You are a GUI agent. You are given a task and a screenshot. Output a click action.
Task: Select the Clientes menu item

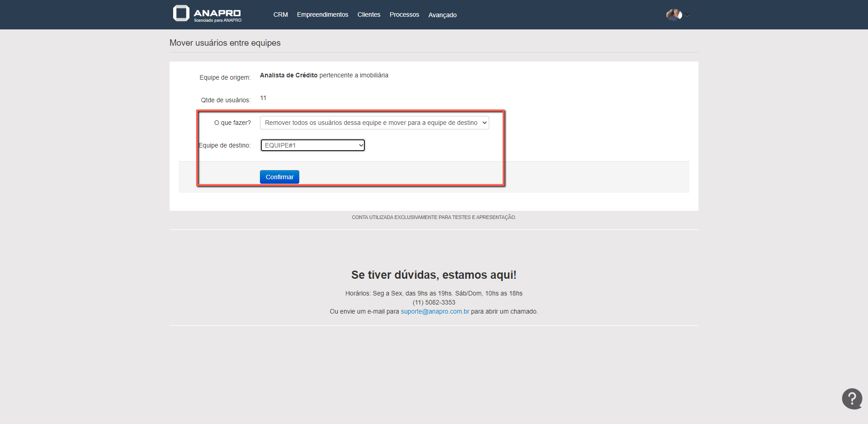point(368,14)
